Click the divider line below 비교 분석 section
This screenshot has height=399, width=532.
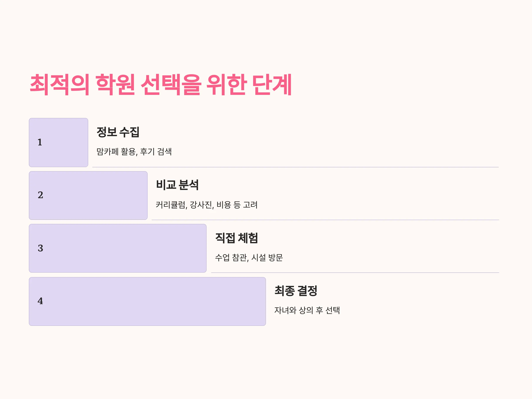[325, 220]
